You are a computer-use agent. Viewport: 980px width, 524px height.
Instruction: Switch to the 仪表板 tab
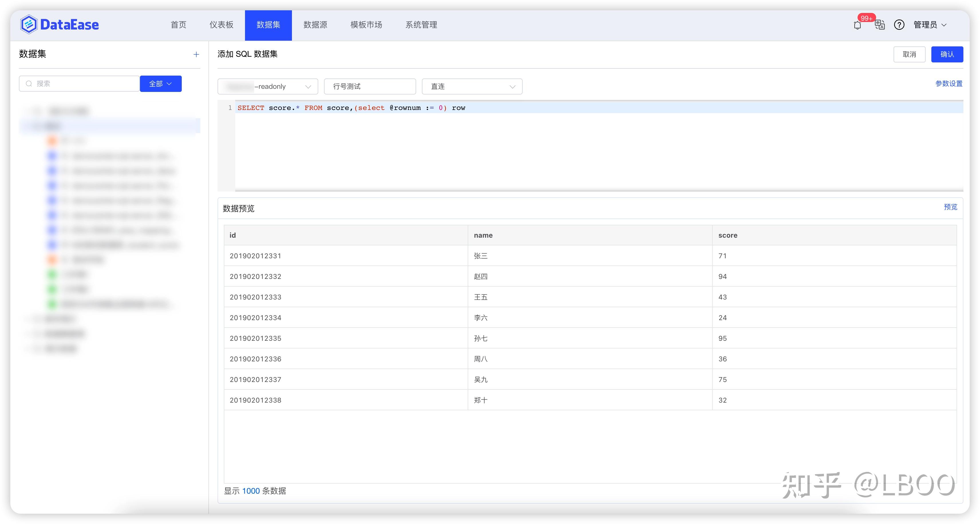222,25
